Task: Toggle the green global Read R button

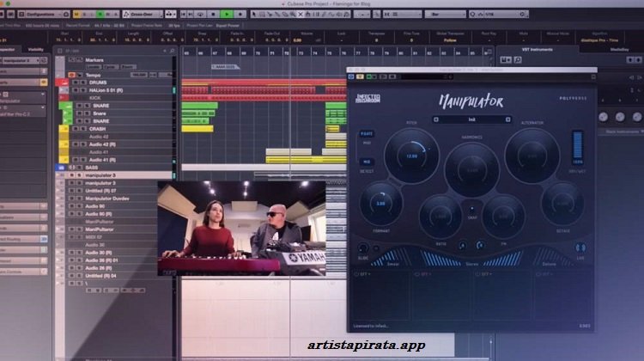Action: (x=100, y=15)
